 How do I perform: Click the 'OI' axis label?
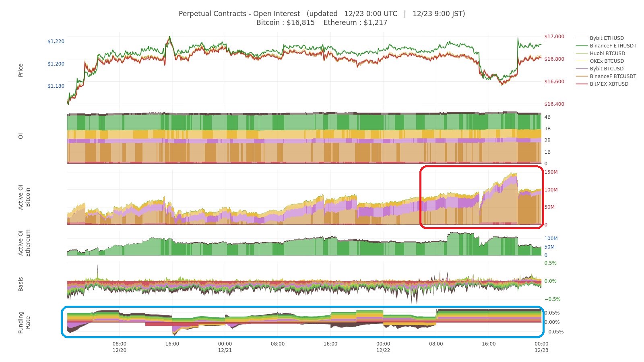pyautogui.click(x=21, y=137)
